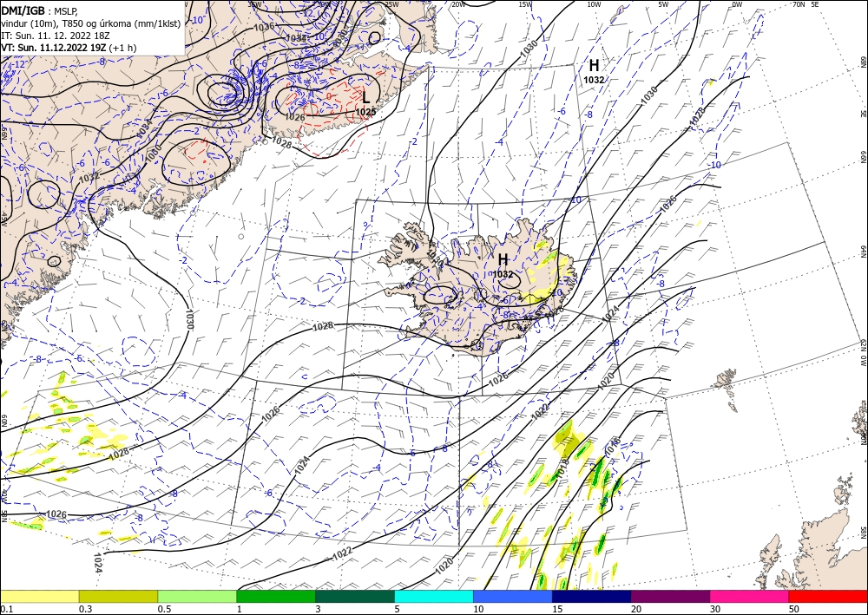Click the yellow 0.1–0.3 legend swatch
The width and height of the screenshot is (868, 615).
pos(39,596)
